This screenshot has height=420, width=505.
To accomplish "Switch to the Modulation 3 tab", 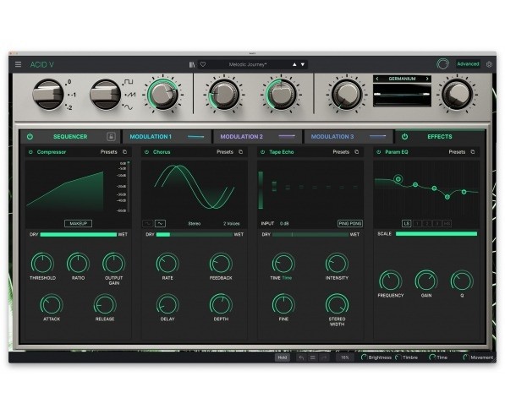I will pyautogui.click(x=349, y=136).
